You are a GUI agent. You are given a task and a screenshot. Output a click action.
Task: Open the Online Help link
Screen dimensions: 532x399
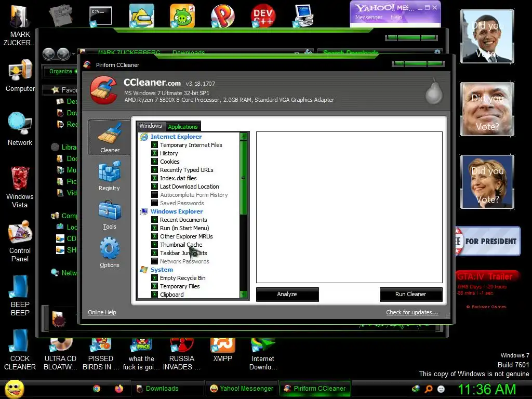click(102, 312)
